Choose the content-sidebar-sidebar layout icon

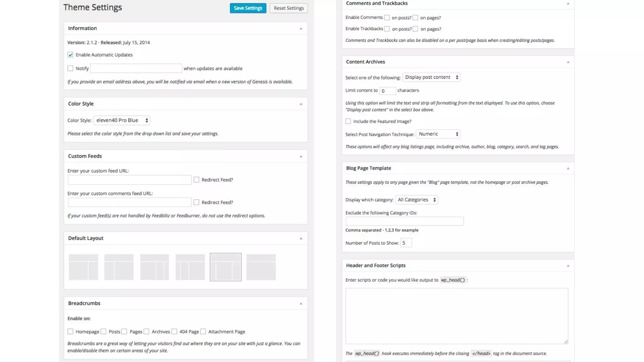tap(154, 267)
